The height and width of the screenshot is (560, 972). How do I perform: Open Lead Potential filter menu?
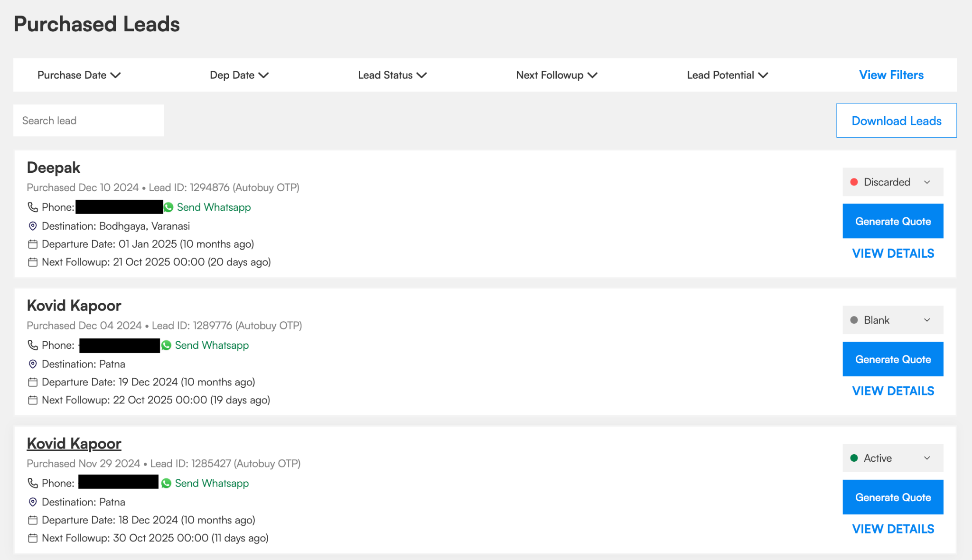[x=727, y=75]
